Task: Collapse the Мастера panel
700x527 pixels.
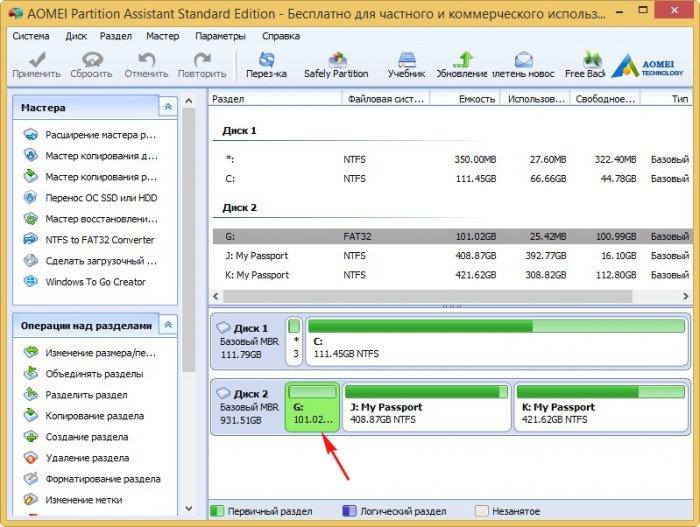Action: click(x=168, y=107)
